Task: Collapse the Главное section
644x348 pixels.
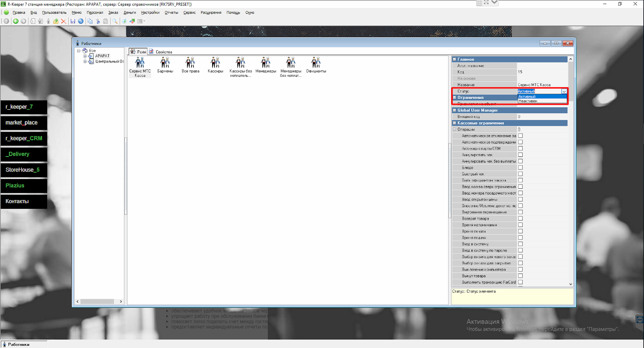Action: (454, 59)
